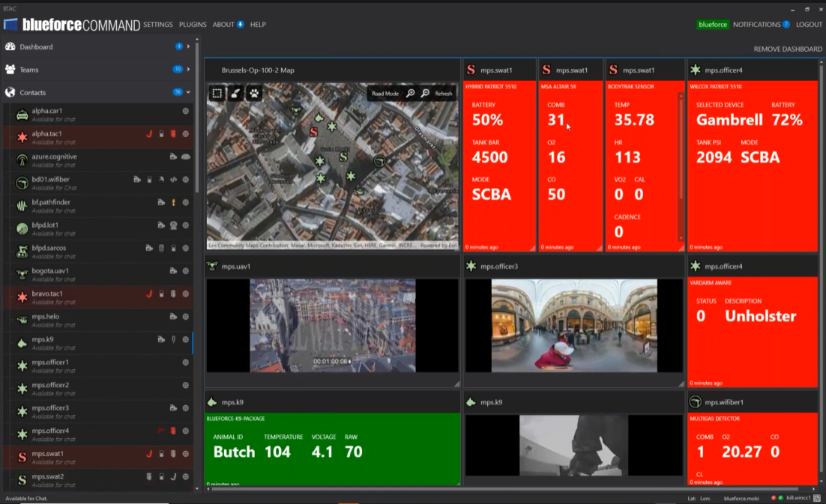This screenshot has width=826, height=504.
Task: Click the globe icon for alpha.car1
Action: [x=185, y=111]
